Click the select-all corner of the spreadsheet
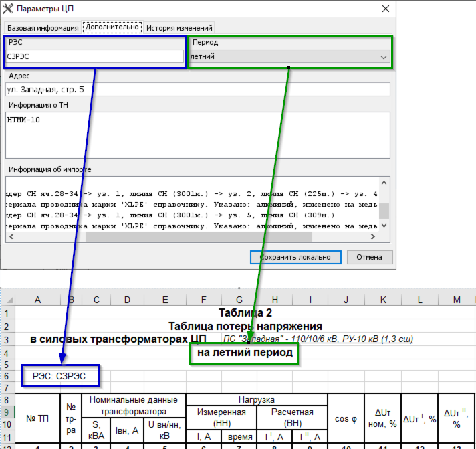Screen dimensions: 476x449 (x=9, y=300)
